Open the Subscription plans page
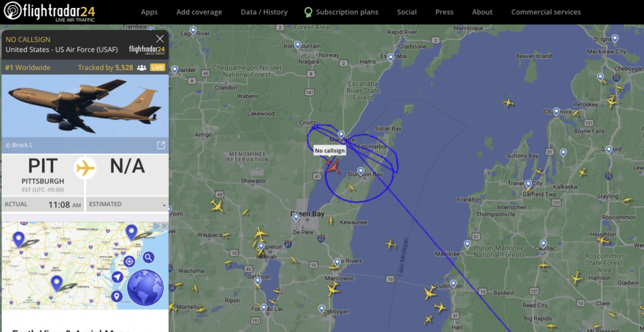Screen dimensions: 644x332 tap(347, 12)
